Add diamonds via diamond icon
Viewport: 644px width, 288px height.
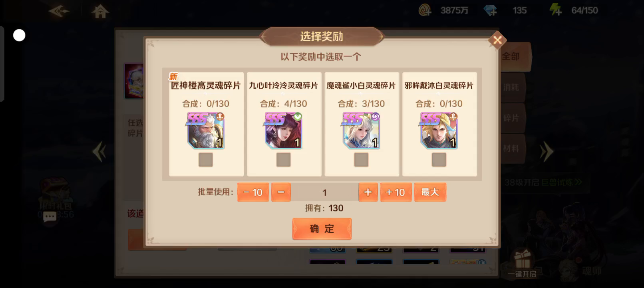(x=490, y=10)
